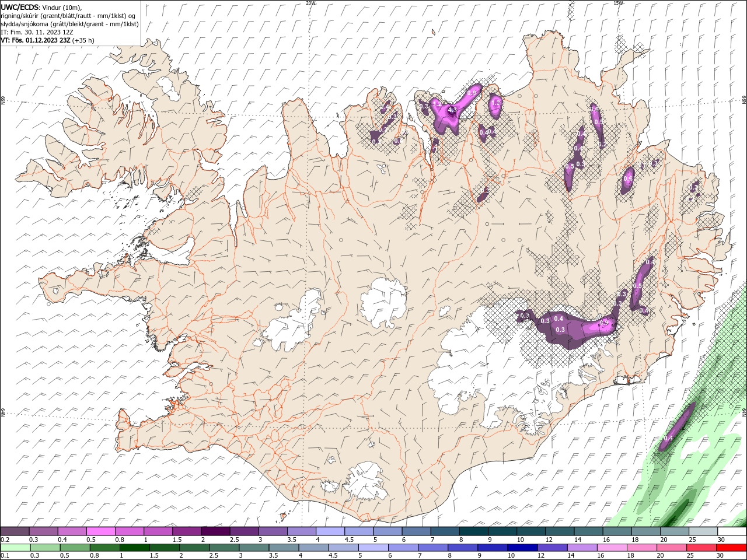Click the white 30+ swatch ending the upper legend

[x=732, y=531]
